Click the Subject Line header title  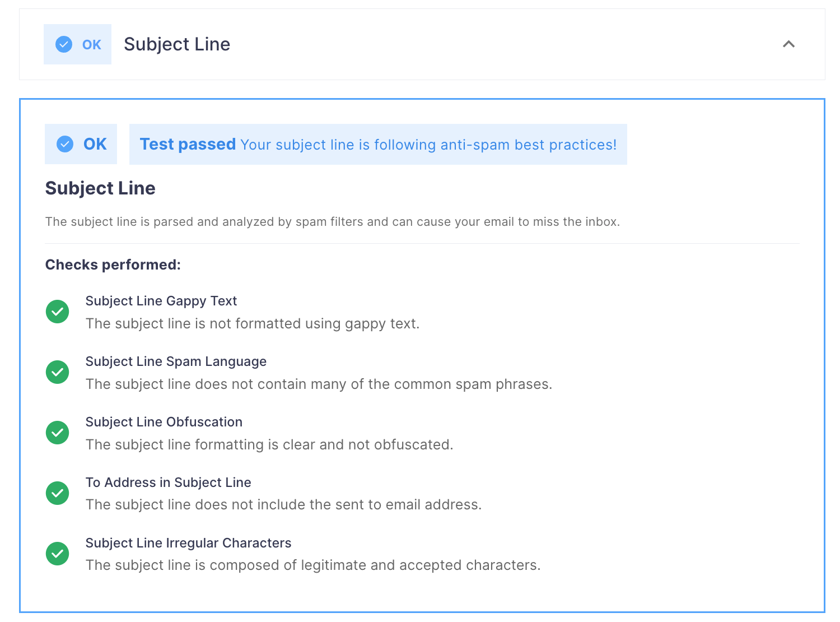coord(177,44)
